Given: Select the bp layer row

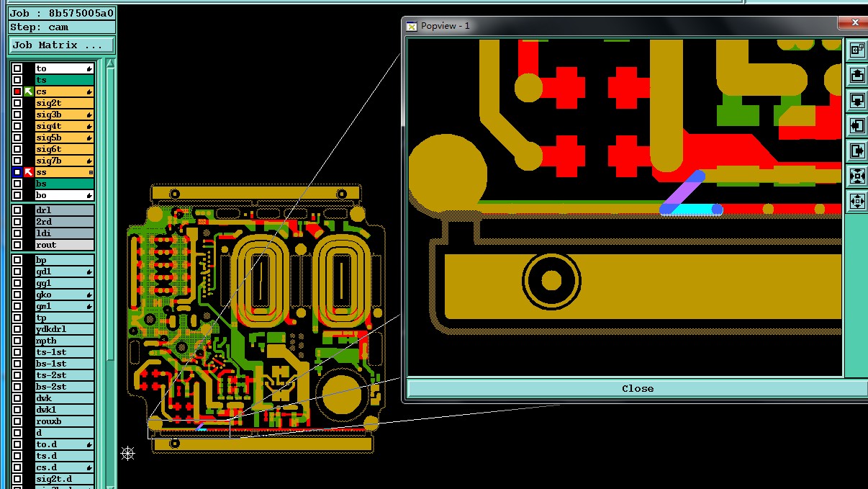Looking at the screenshot, I should click(x=64, y=260).
